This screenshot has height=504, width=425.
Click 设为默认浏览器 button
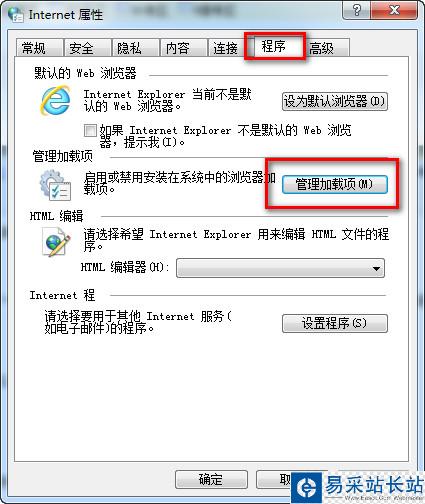[335, 101]
